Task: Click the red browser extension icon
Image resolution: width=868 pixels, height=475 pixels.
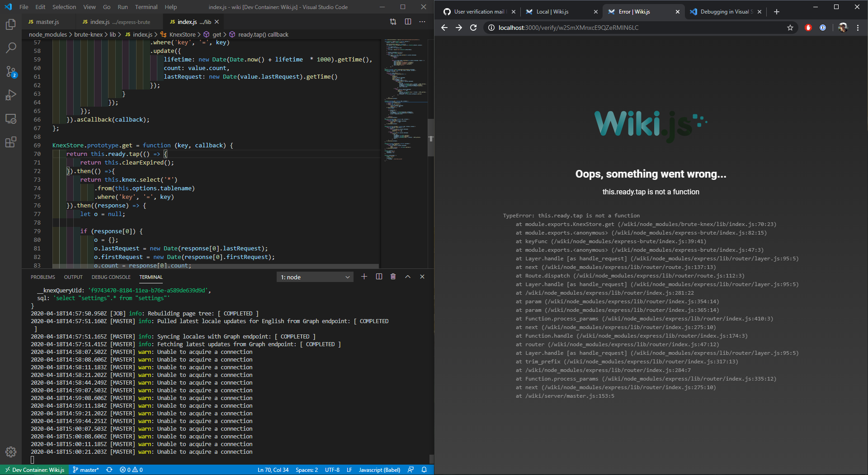Action: [x=808, y=28]
